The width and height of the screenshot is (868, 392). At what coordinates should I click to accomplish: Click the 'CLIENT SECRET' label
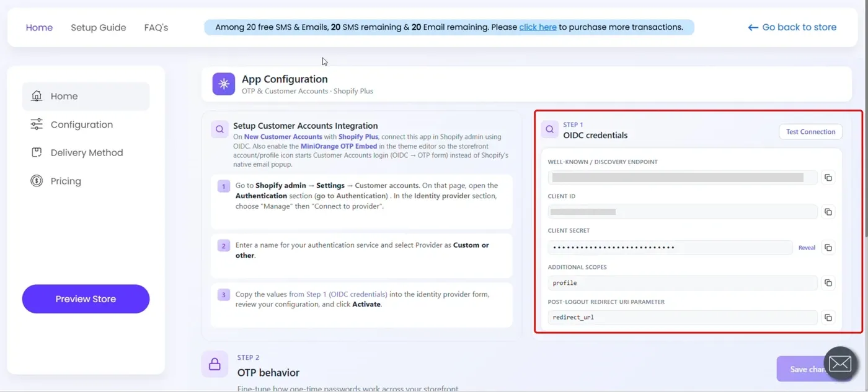tap(569, 231)
